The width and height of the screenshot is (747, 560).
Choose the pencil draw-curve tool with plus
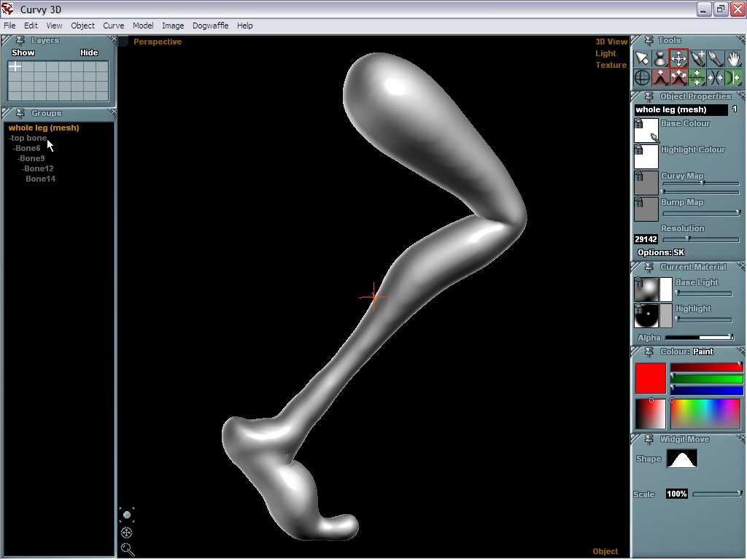(x=697, y=59)
